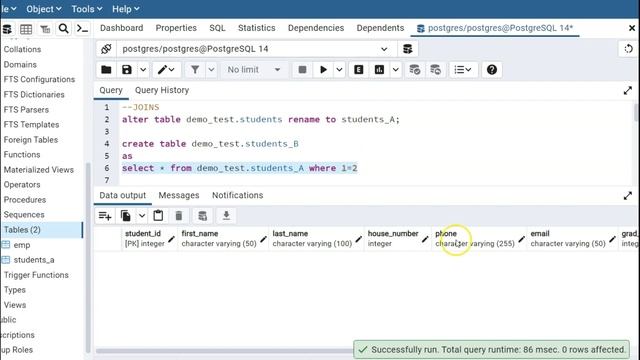640x360 pixels.
Task: Open the Edit pencil dropdown
Action: tap(167, 70)
